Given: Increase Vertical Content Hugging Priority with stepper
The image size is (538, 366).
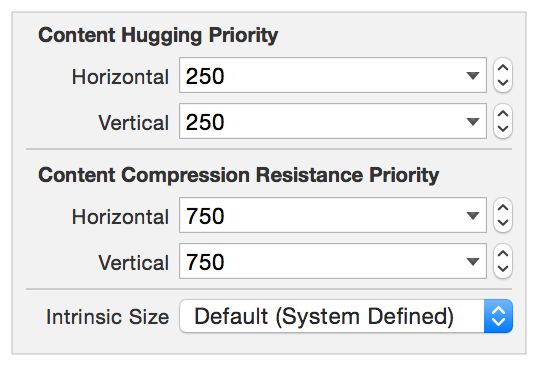Looking at the screenshot, I should tap(503, 114).
